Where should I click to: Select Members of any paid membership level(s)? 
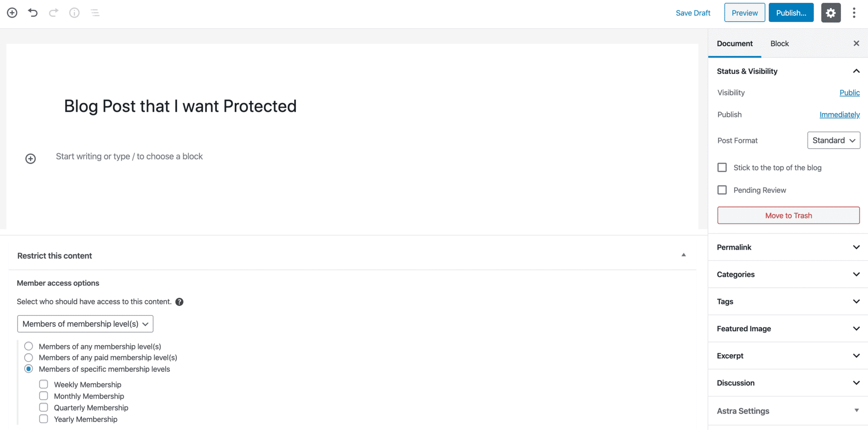[28, 357]
